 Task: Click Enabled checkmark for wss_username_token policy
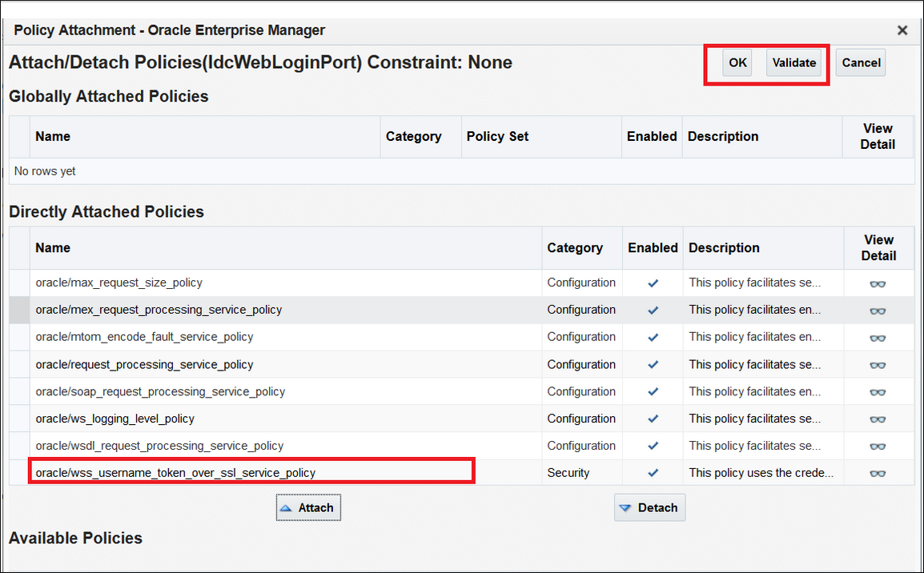[653, 473]
